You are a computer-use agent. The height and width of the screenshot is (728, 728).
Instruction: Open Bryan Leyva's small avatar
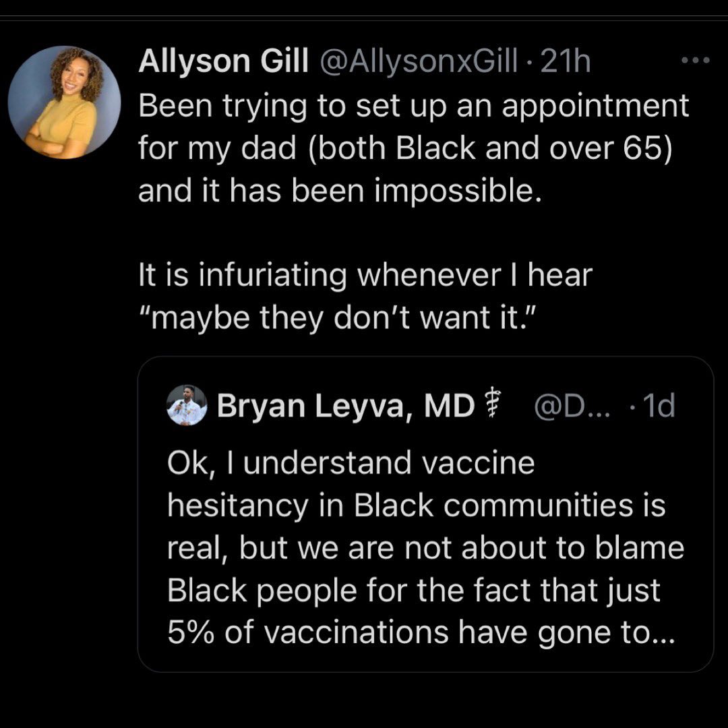point(187,405)
